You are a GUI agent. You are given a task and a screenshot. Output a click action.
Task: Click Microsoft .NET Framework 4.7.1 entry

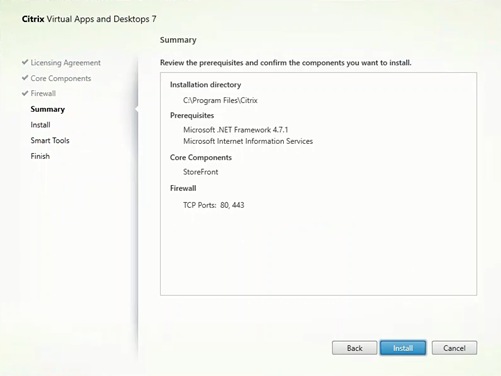pos(236,130)
